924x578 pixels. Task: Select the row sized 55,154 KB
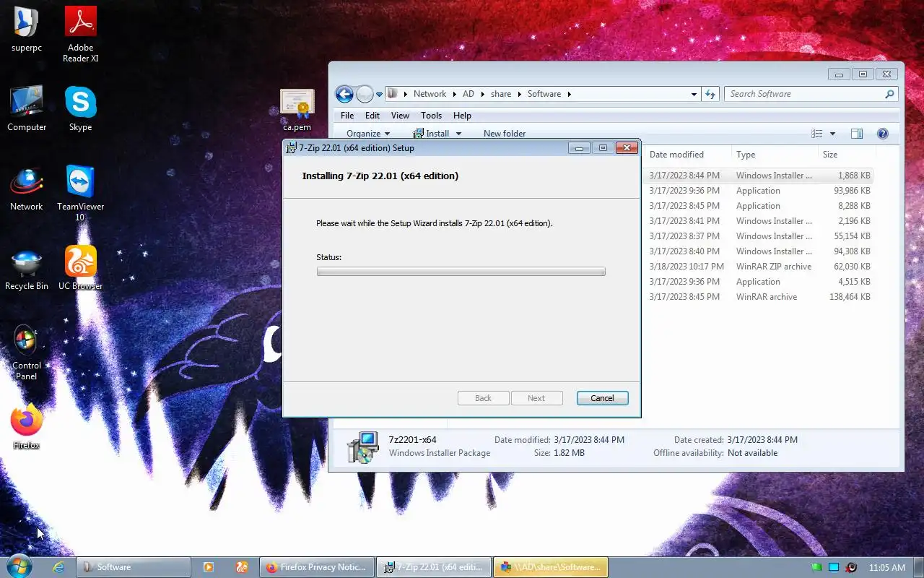tap(758, 236)
